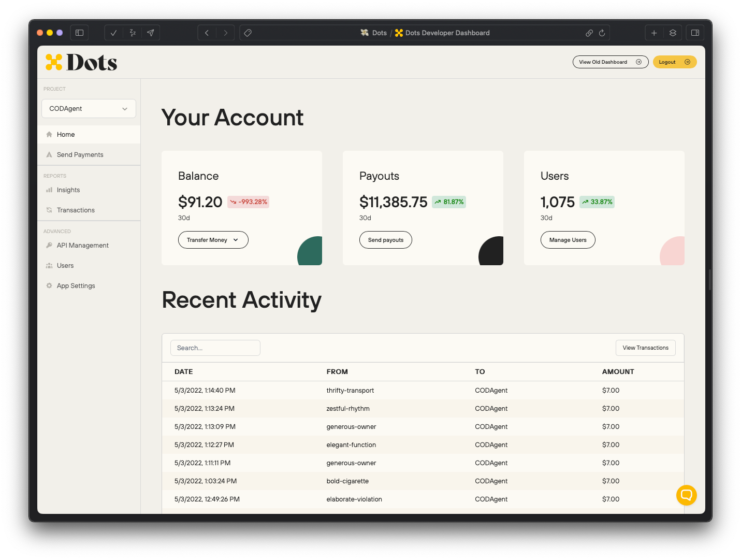741x560 pixels.
Task: Open the Transactions report
Action: click(x=76, y=210)
